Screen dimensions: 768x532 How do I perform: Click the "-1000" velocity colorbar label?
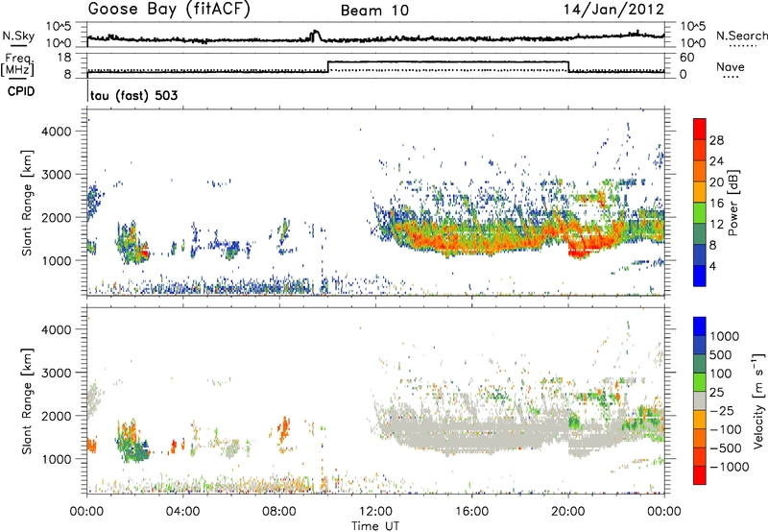click(x=729, y=467)
